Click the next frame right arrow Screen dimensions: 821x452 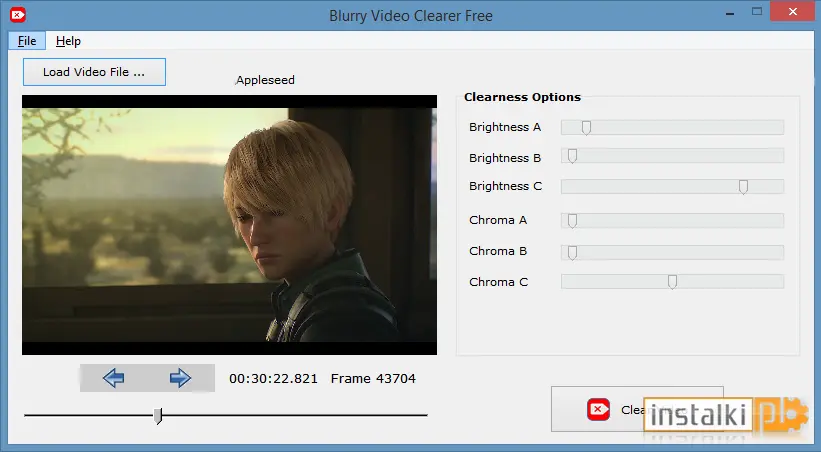(x=180, y=378)
